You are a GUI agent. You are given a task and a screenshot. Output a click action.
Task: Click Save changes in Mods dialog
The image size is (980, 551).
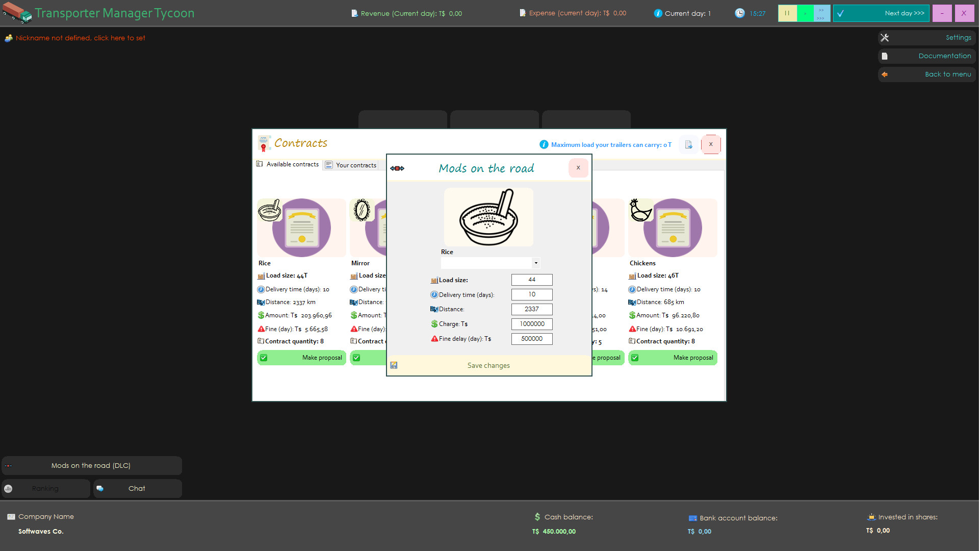[x=488, y=365]
